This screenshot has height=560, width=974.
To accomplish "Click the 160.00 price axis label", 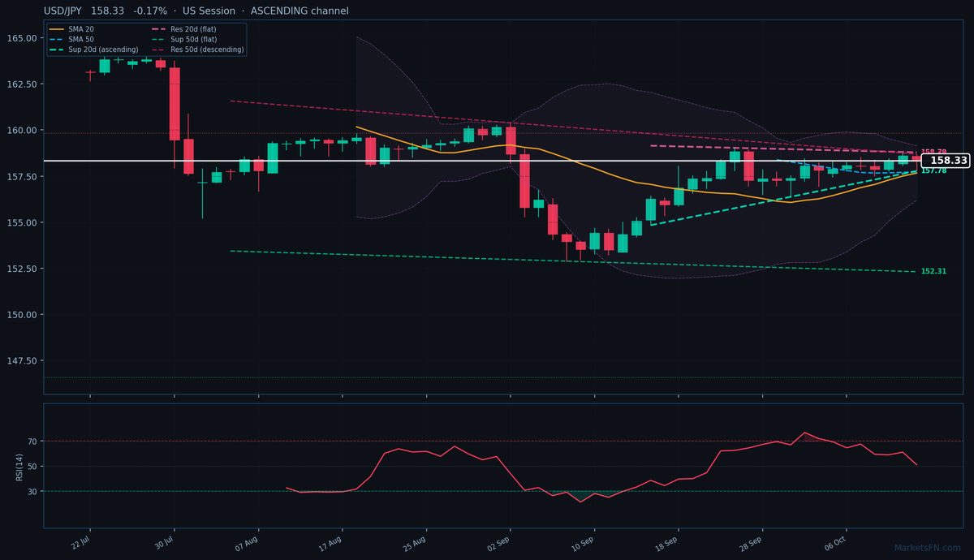I will point(22,130).
